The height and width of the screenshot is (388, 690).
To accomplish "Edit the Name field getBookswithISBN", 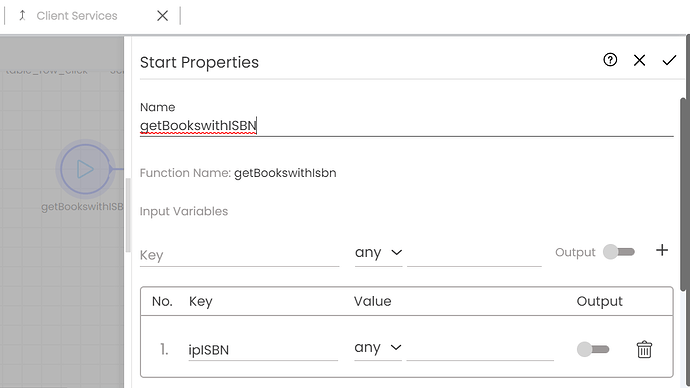I will [x=406, y=126].
